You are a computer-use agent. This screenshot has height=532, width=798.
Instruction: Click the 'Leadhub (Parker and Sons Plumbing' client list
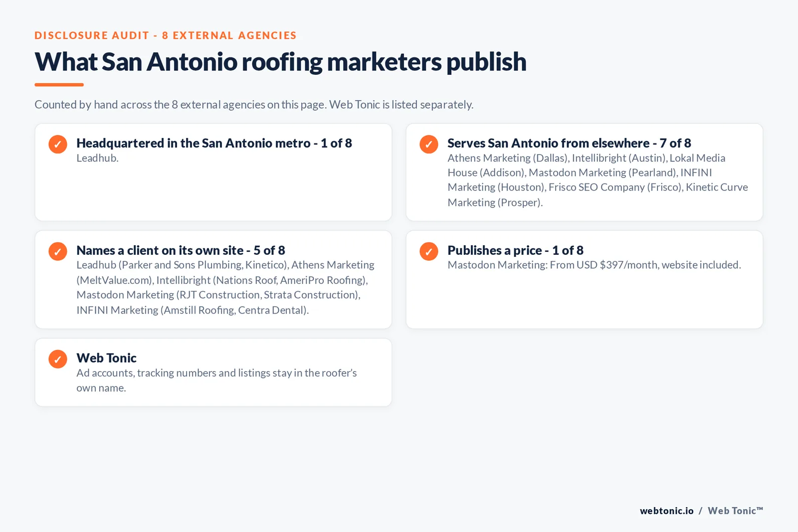[225, 287]
